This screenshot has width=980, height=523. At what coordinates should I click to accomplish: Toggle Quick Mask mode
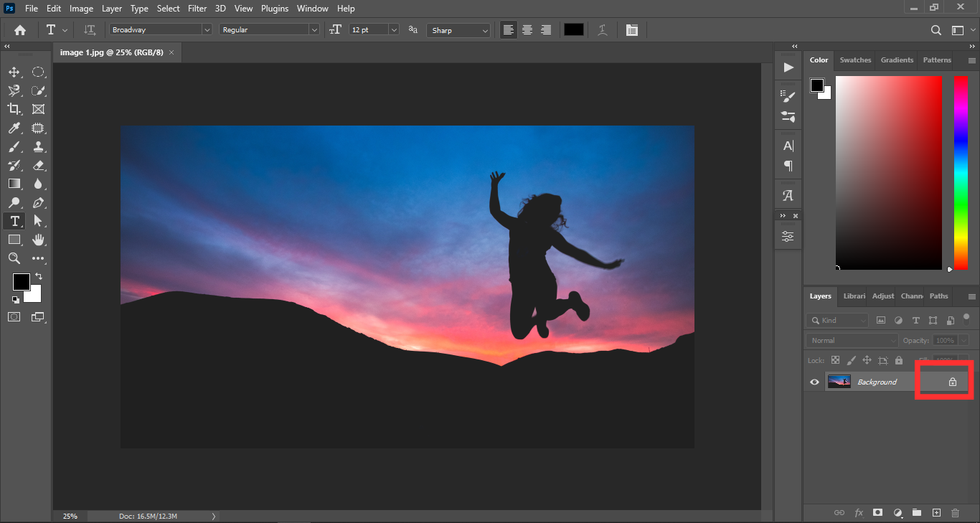[x=14, y=316]
